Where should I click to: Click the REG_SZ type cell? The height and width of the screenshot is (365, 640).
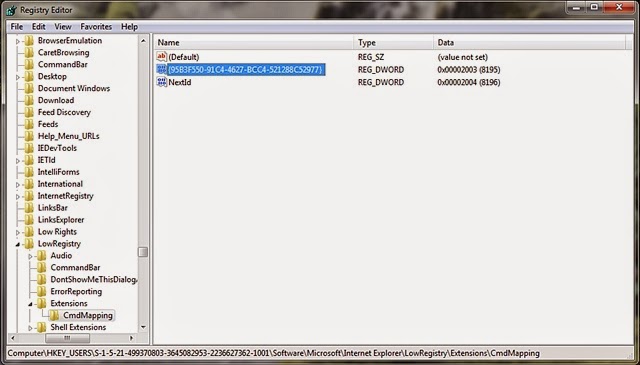[371, 57]
